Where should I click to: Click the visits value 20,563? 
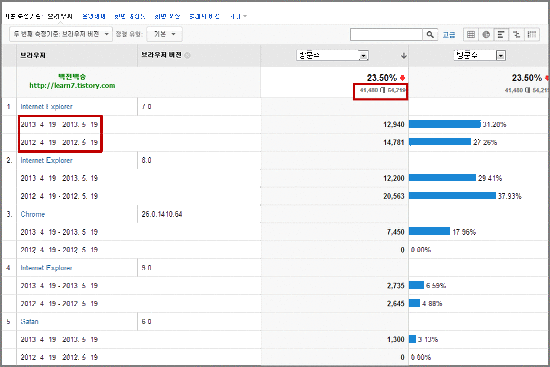[x=394, y=196]
